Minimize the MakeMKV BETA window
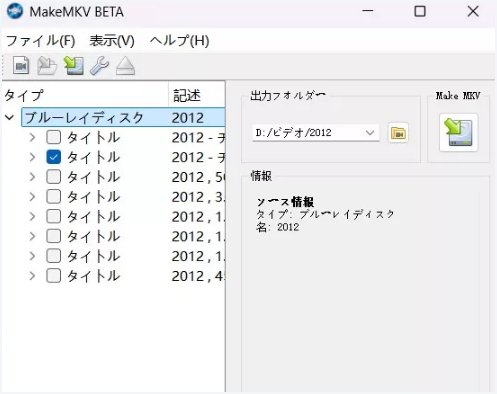Screen dimensions: 497x394 [x=368, y=11]
